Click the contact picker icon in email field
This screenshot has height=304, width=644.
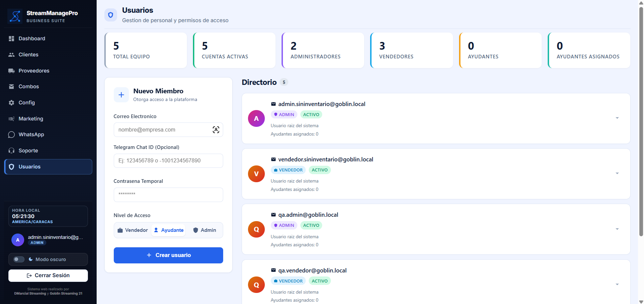tap(216, 130)
